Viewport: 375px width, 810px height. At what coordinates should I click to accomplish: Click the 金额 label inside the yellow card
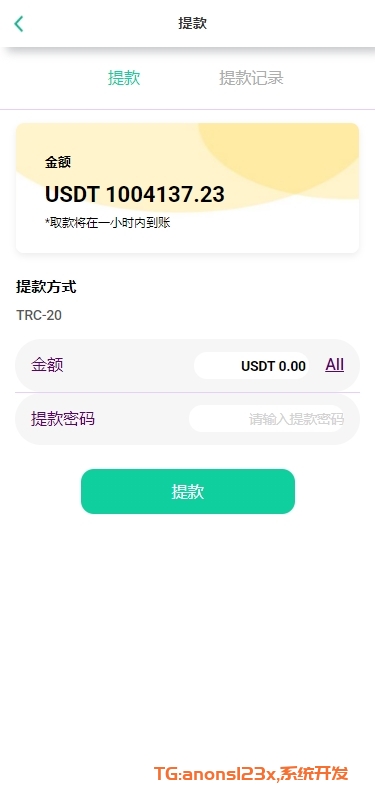[x=58, y=162]
